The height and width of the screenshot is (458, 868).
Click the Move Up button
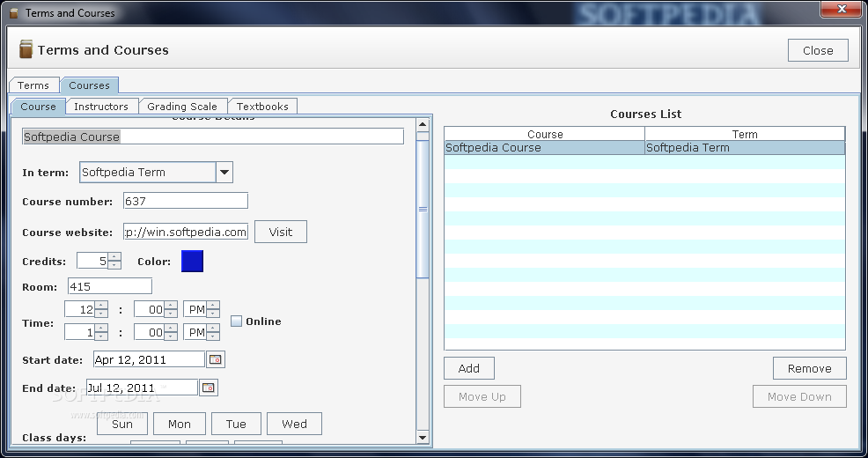tap(482, 396)
